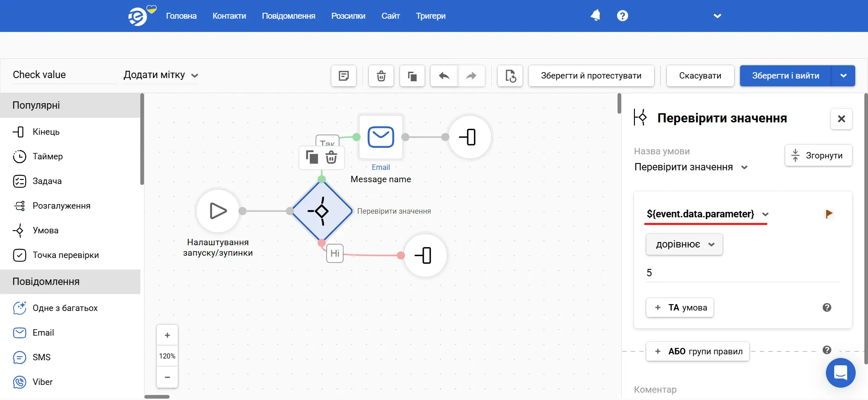Open the arrow next to Зберегти і вийти

pos(843,76)
